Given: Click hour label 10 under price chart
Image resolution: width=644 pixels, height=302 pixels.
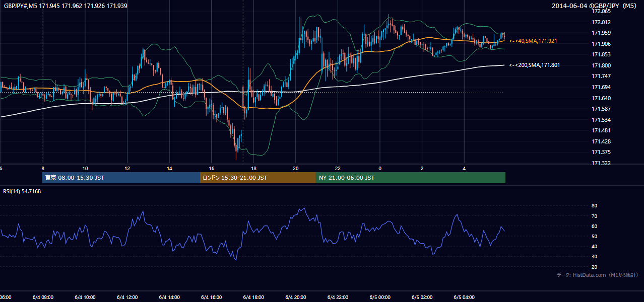Looking at the screenshot, I should [x=85, y=168].
